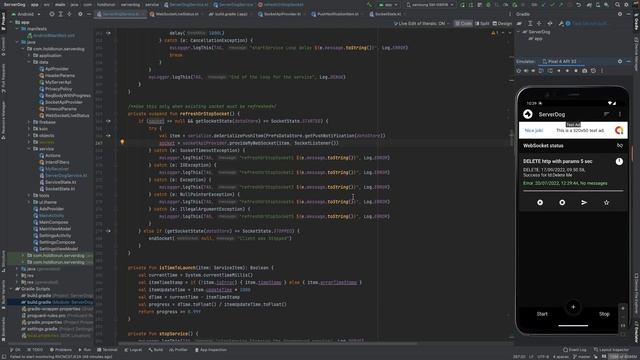Open the Search Everywhere magnifier icon

(617, 5)
